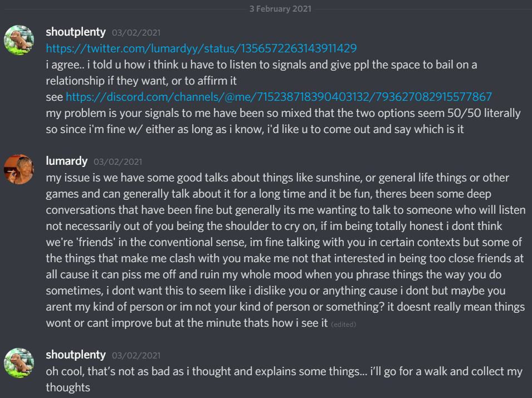Image resolution: width=532 pixels, height=398 pixels.
Task: Click the line starting "i agree.. i told u"
Action: click(x=261, y=65)
